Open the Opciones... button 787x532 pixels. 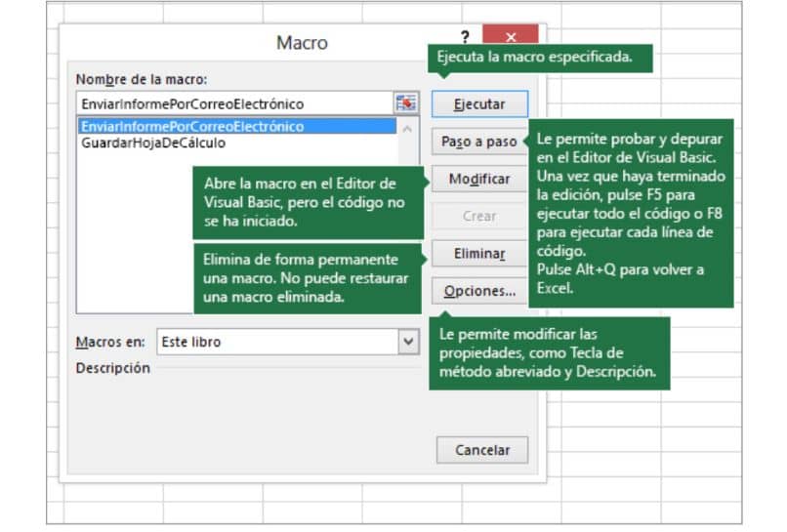479,291
